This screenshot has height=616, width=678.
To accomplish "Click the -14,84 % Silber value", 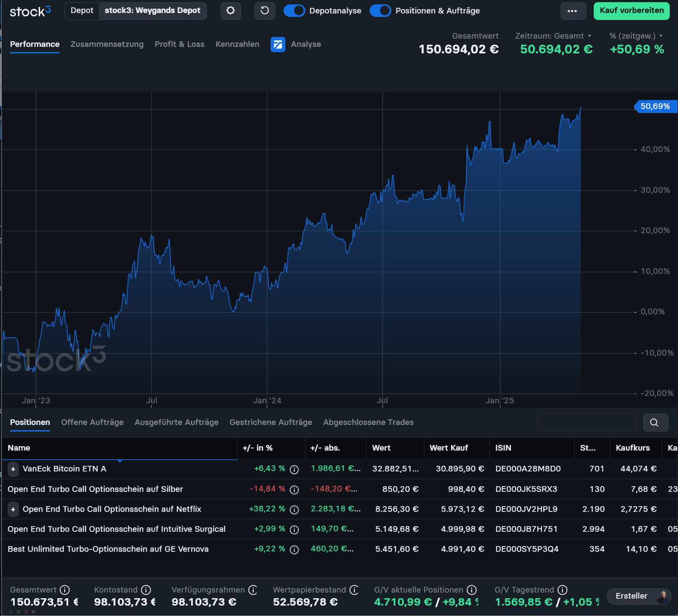I will pyautogui.click(x=268, y=489).
